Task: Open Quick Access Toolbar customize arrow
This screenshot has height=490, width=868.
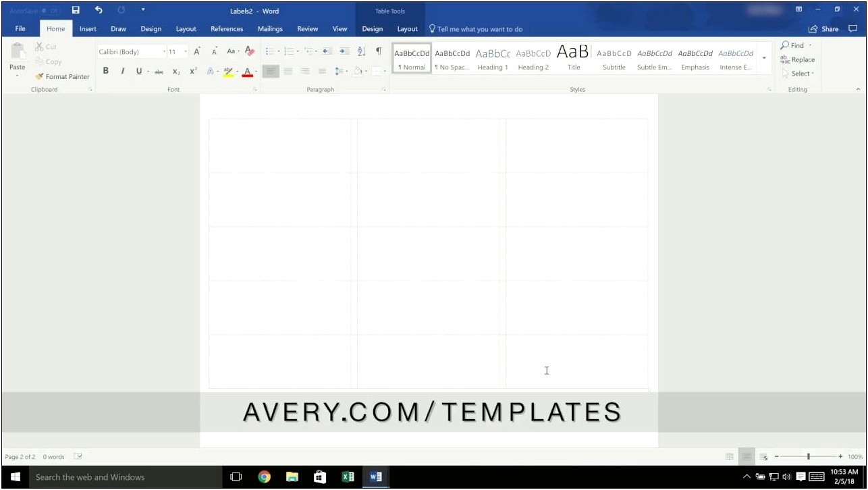Action: 143,10
